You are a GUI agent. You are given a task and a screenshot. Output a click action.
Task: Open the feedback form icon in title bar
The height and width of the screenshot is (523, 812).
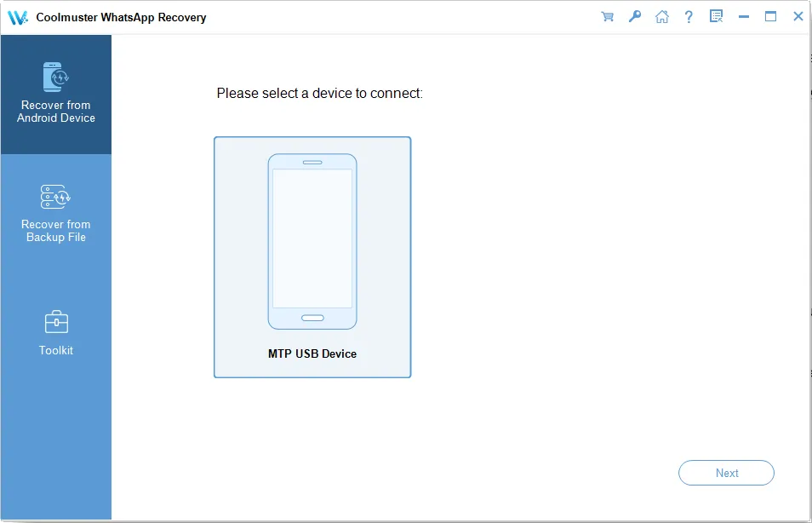tap(716, 17)
